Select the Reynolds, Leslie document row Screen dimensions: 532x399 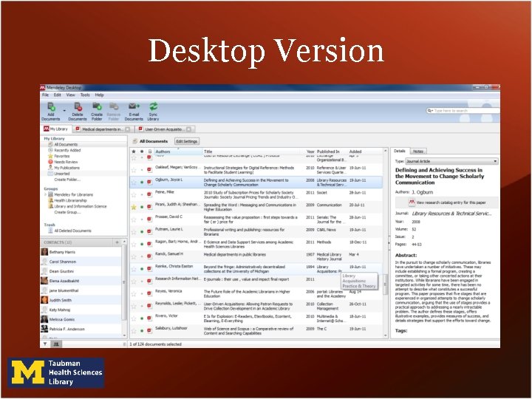pyautogui.click(x=256, y=306)
